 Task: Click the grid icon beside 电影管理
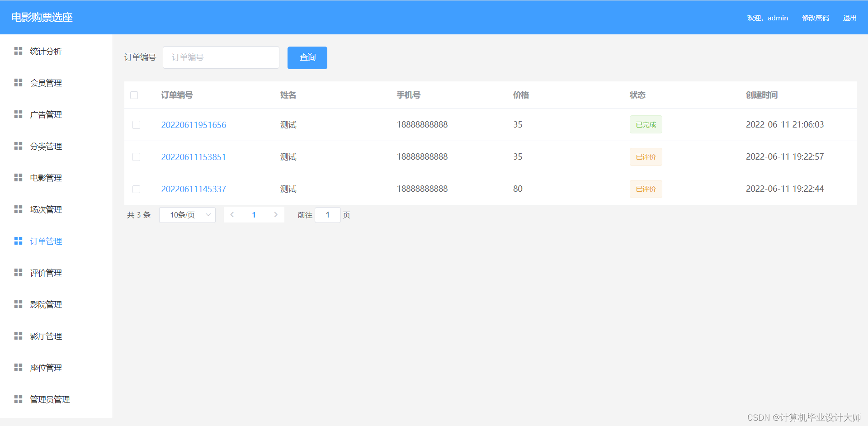click(x=18, y=178)
